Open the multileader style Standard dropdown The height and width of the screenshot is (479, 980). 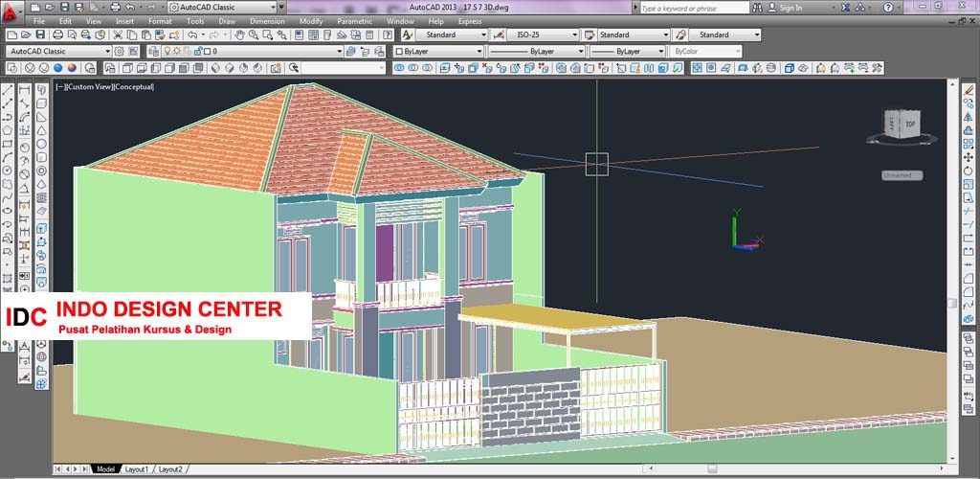click(757, 35)
